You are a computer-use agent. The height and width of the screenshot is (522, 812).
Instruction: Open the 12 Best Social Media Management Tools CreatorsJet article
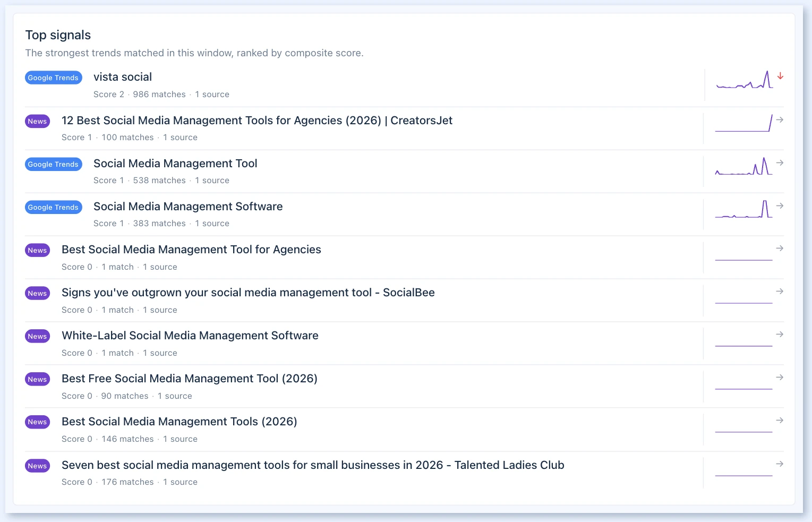[257, 121]
